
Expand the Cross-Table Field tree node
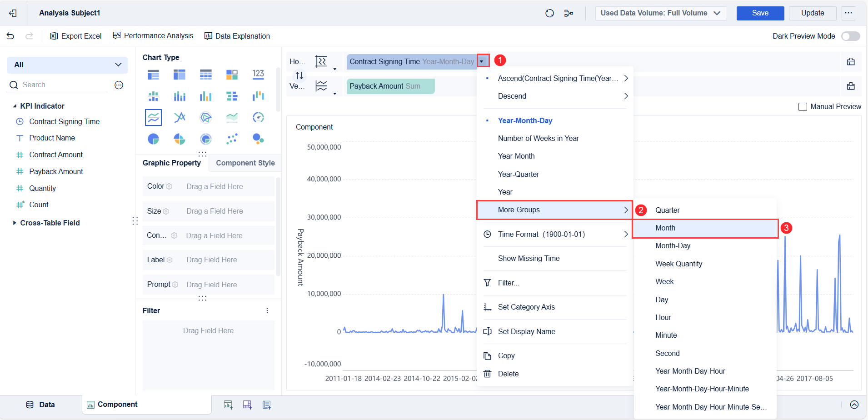coord(15,223)
